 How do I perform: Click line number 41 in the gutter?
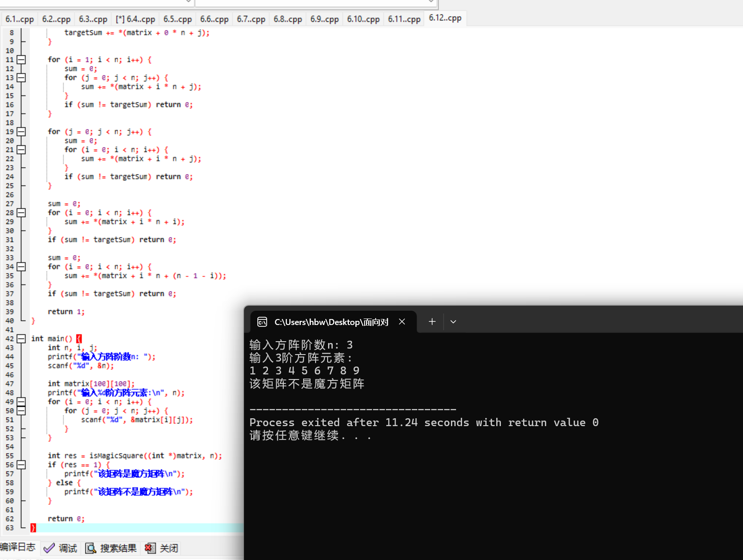coord(10,330)
